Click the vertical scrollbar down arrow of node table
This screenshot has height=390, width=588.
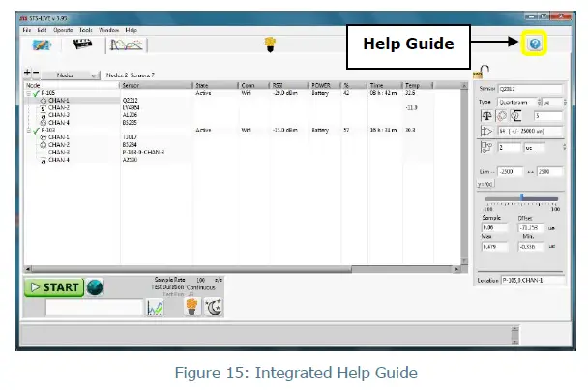click(x=464, y=261)
